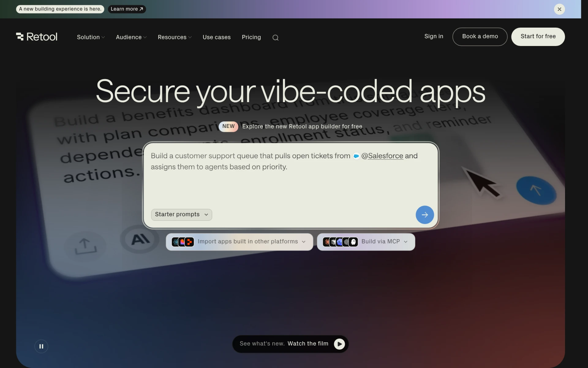Expand the Build via MCP dropdown
This screenshot has height=368, width=588.
[x=366, y=242]
